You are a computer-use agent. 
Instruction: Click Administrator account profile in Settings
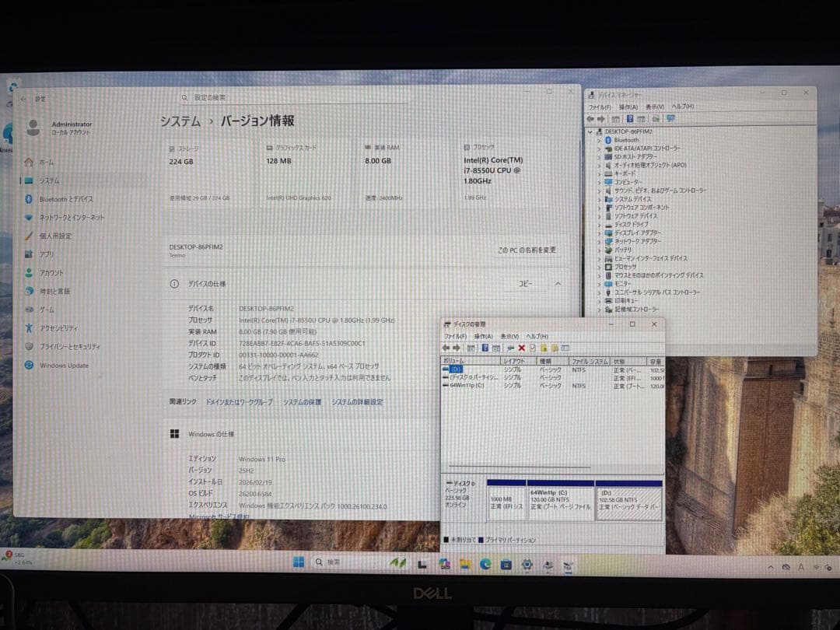click(60, 128)
